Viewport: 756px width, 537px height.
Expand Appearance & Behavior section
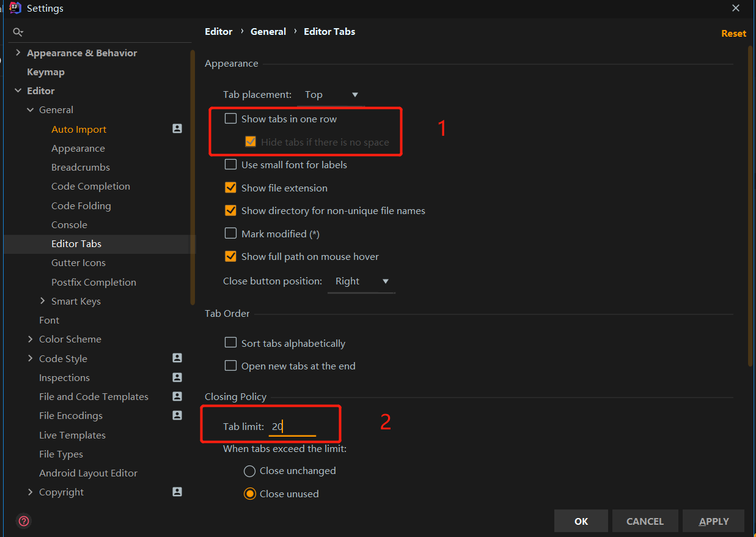(x=18, y=53)
